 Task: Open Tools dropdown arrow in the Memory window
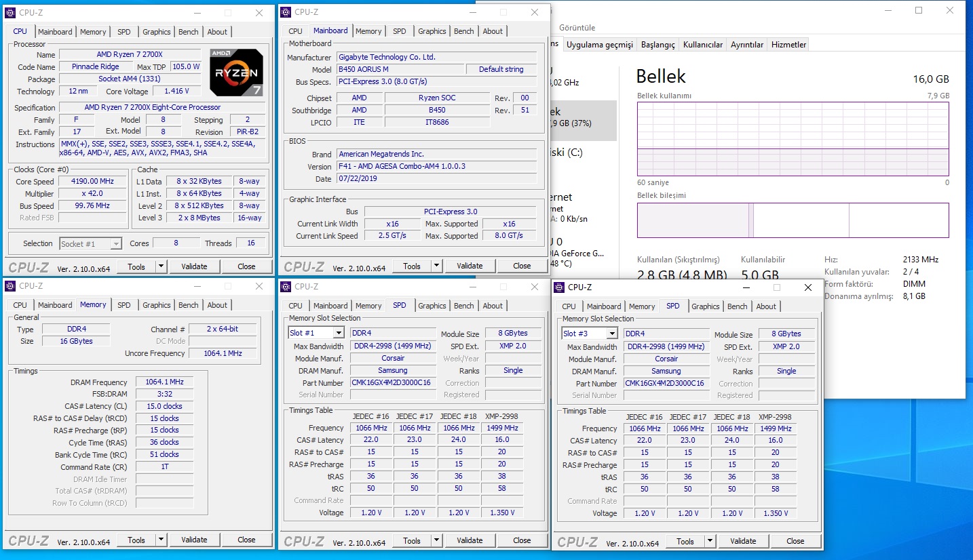(161, 540)
